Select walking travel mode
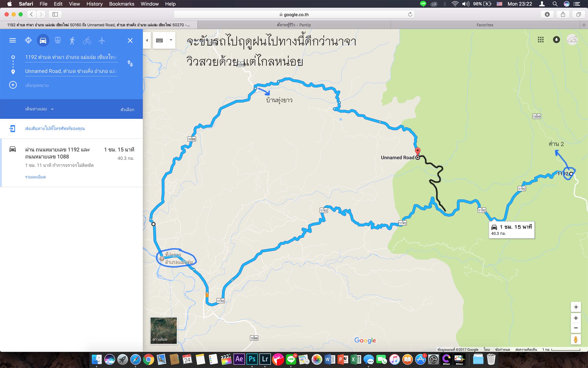588x368 pixels. click(x=72, y=40)
